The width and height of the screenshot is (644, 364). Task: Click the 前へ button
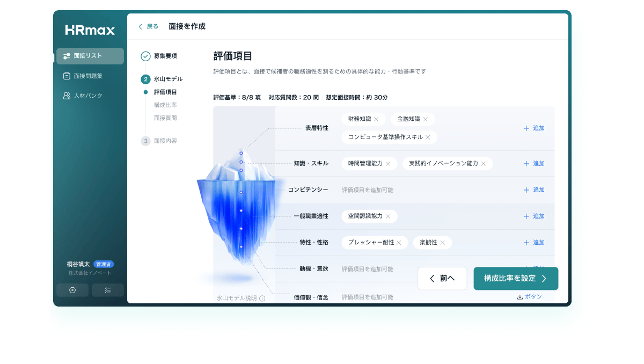442,278
